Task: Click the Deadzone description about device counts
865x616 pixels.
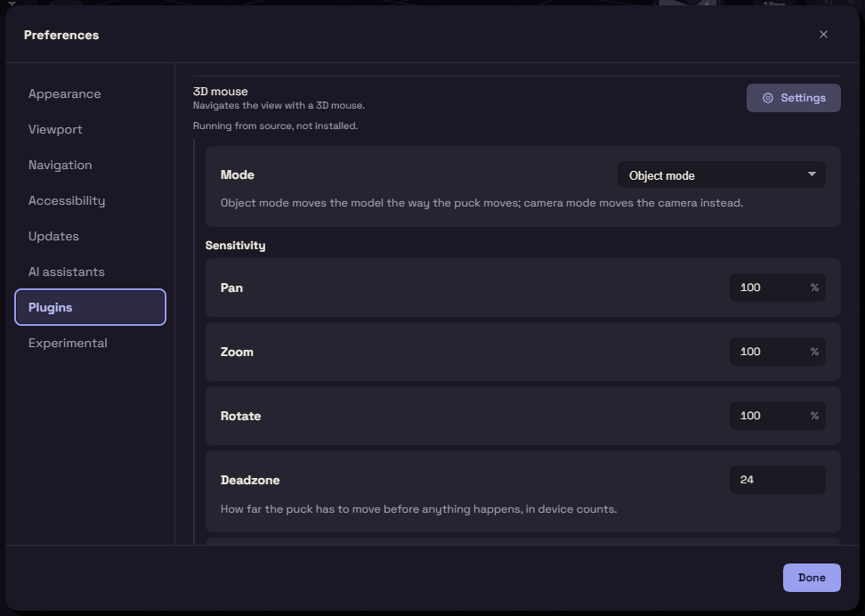Action: 419,509
